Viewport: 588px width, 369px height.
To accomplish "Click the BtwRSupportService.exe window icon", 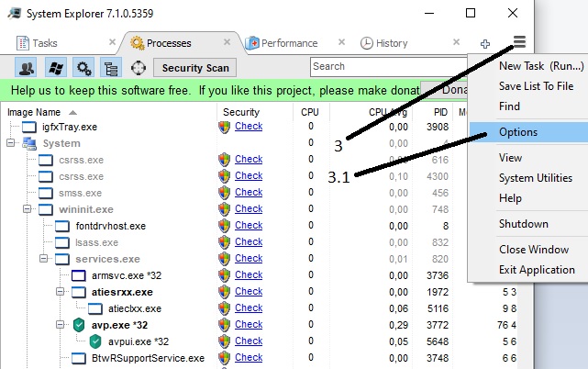I will click(x=79, y=358).
